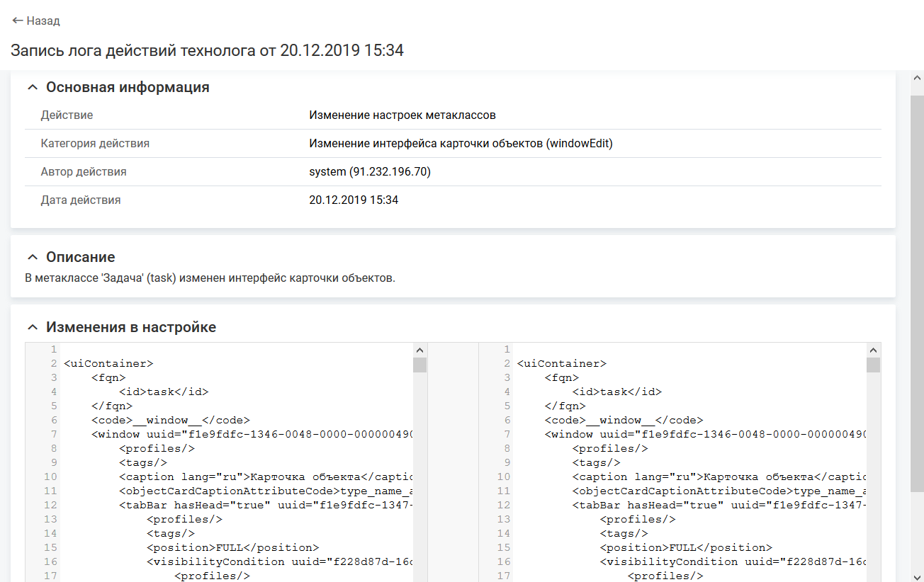Collapse the Основная информация section chevron
The image size is (924, 582).
32,88
